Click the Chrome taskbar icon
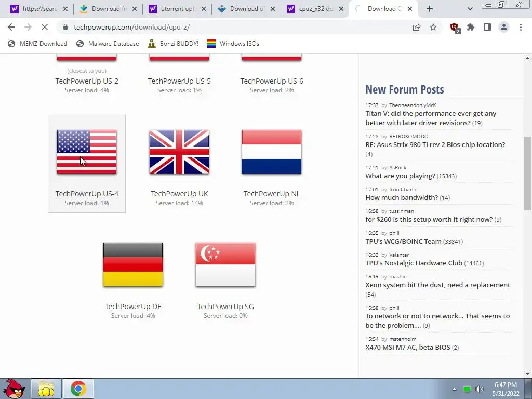 [x=78, y=389]
